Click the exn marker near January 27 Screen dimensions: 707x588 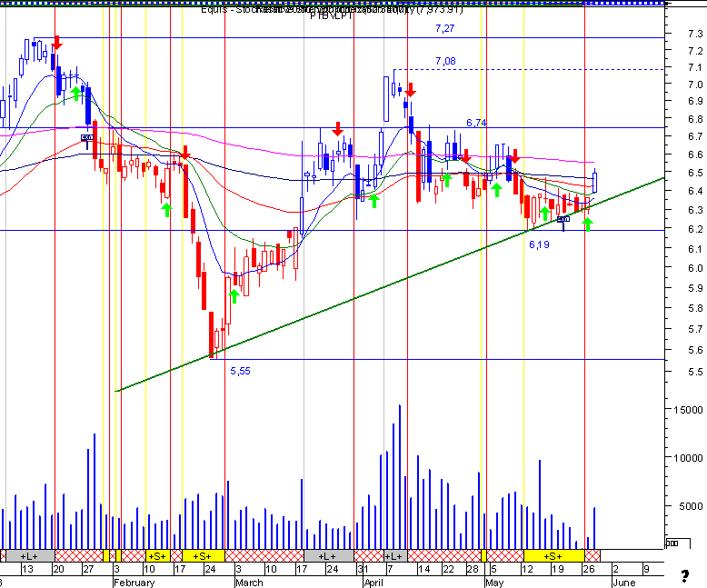(87, 137)
